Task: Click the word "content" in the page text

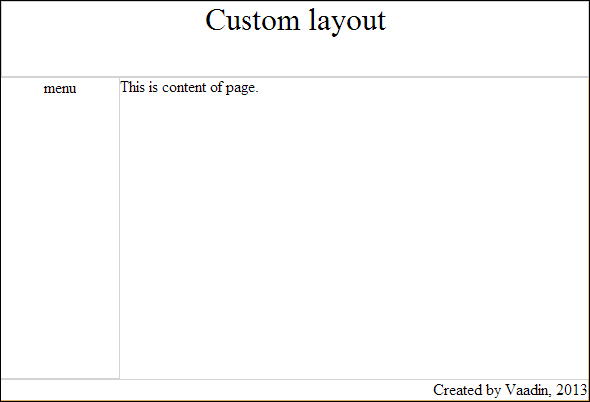Action: coord(184,87)
